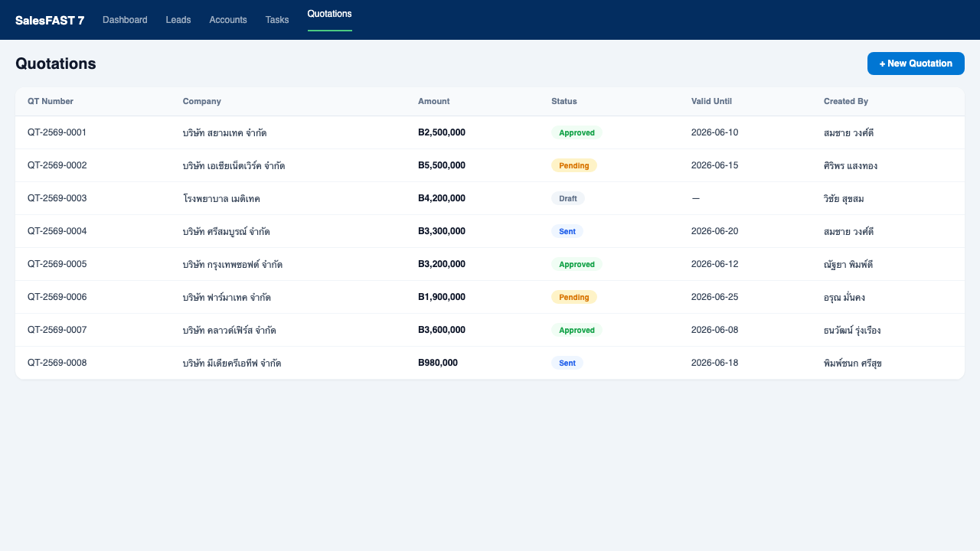
Task: Select the QT-2569-0006 quotation number
Action: (x=57, y=297)
